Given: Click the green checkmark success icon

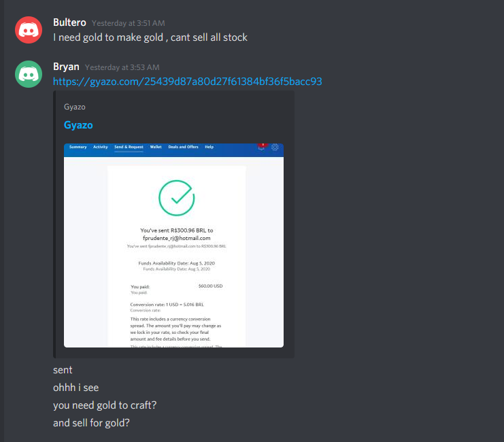Looking at the screenshot, I should (176, 198).
